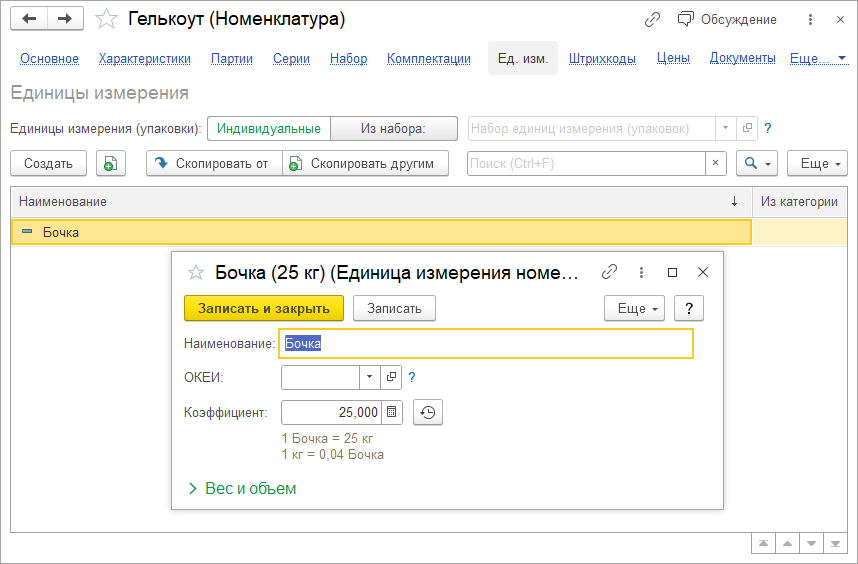Add Гелькоут item to favorites star

[x=106, y=19]
